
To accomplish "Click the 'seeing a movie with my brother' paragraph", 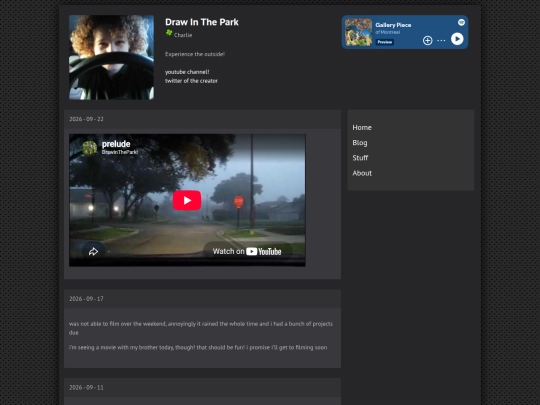I will 198,347.
